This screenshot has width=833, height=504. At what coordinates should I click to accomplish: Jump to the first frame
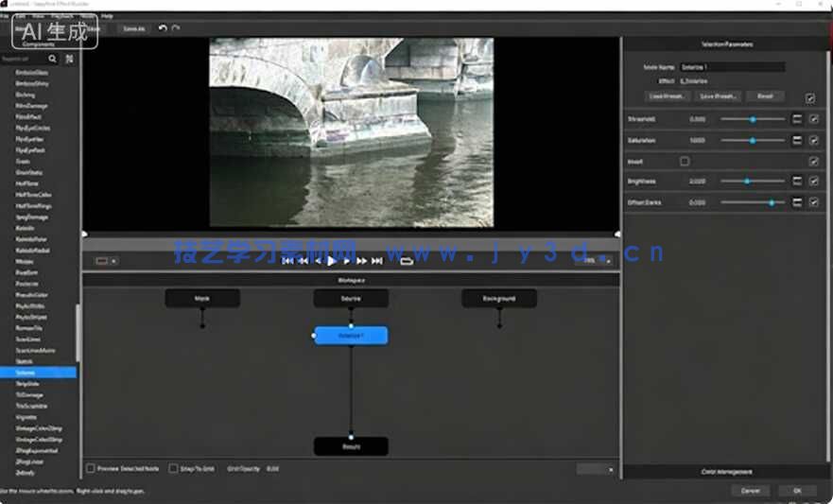pyautogui.click(x=287, y=261)
